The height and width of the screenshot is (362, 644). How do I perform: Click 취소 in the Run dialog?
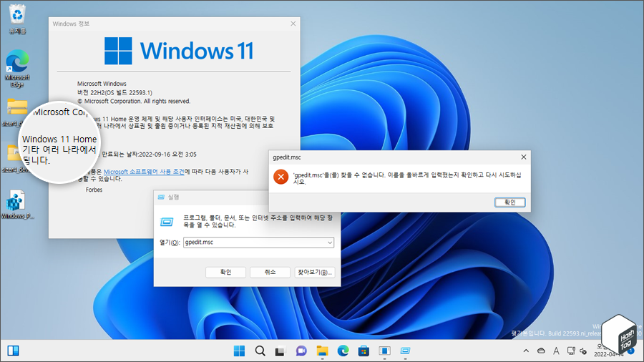click(x=270, y=272)
